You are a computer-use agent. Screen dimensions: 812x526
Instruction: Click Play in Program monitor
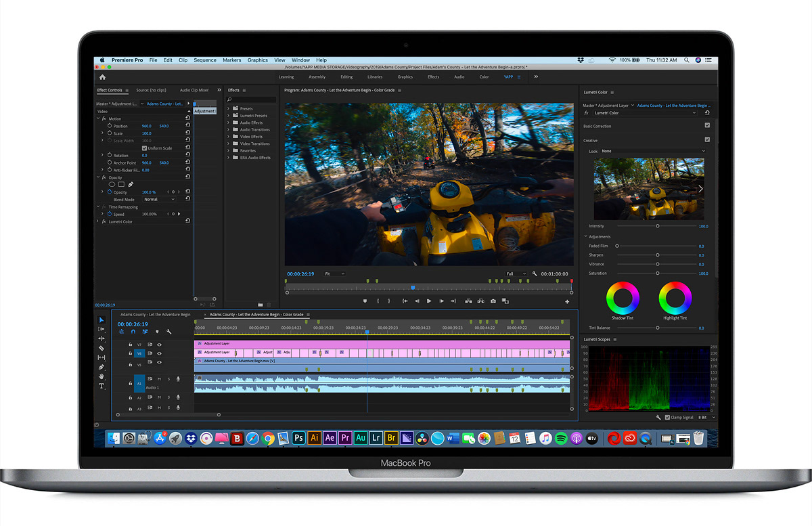point(428,301)
